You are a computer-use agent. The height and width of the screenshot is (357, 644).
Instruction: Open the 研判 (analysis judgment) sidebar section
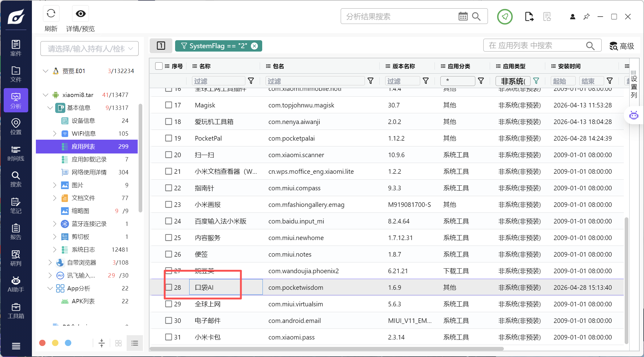[16, 258]
